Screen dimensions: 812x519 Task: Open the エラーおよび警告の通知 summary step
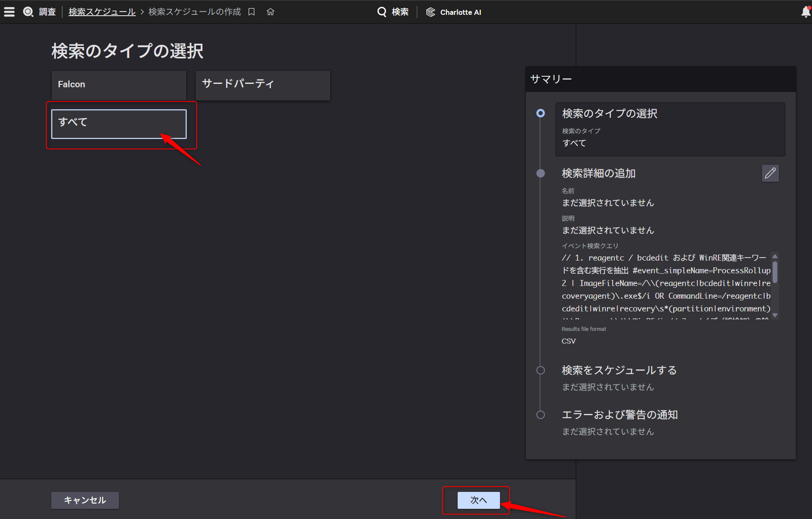(620, 415)
